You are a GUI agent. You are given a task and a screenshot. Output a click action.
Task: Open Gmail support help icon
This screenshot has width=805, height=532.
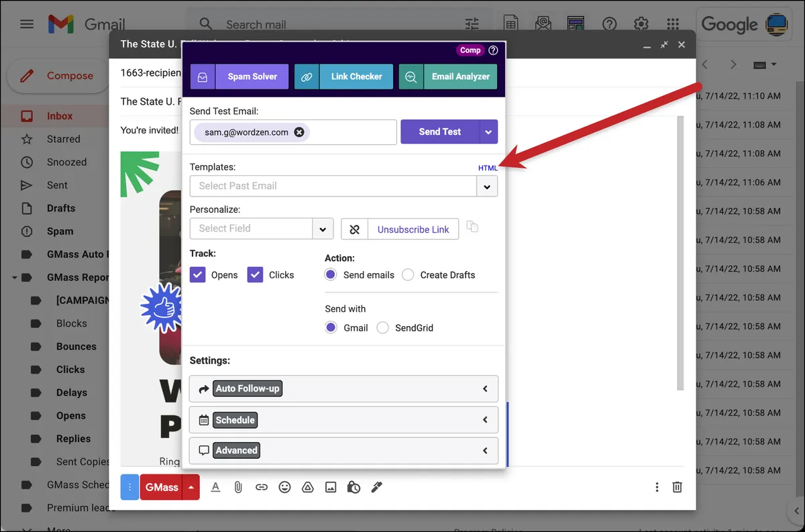tap(609, 24)
